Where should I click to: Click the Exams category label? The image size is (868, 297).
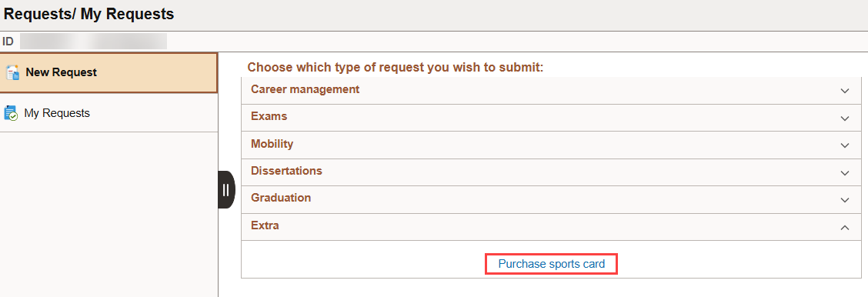(x=269, y=116)
